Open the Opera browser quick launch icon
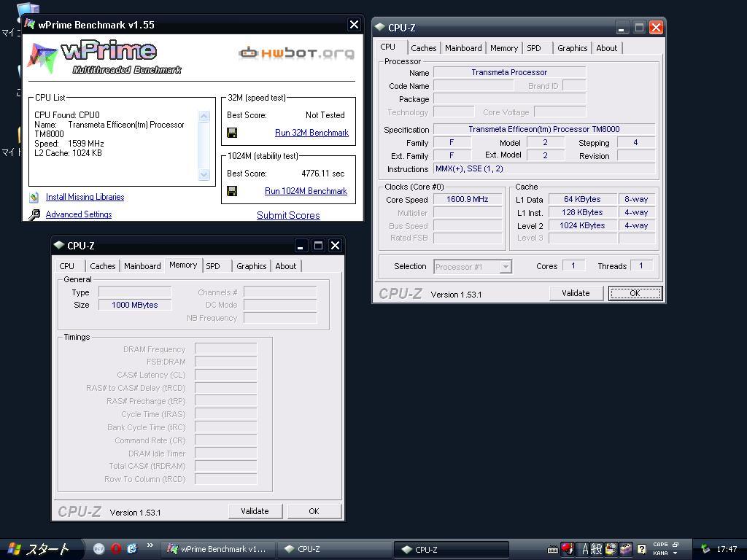Viewport: 747px width, 560px height. point(116,548)
